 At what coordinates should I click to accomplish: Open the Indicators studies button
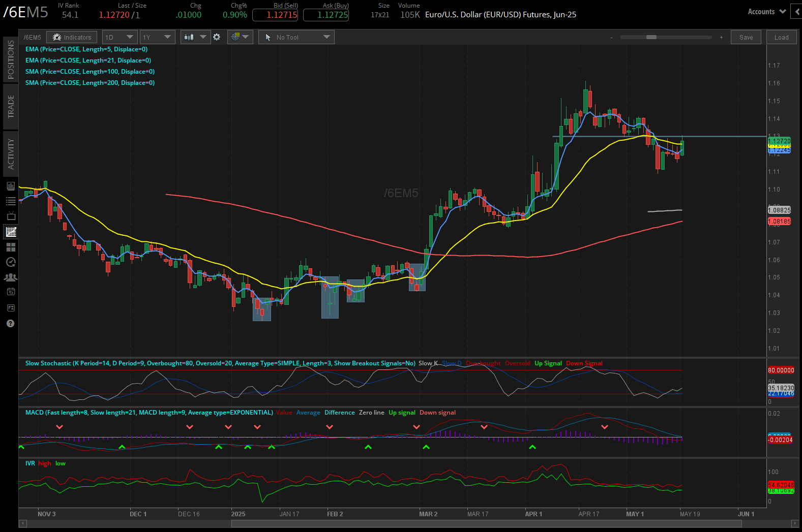pos(72,37)
